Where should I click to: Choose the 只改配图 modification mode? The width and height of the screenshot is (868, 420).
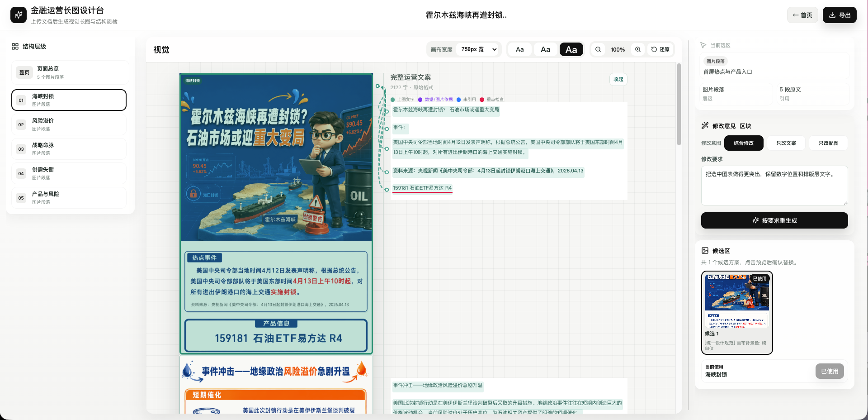coord(828,143)
